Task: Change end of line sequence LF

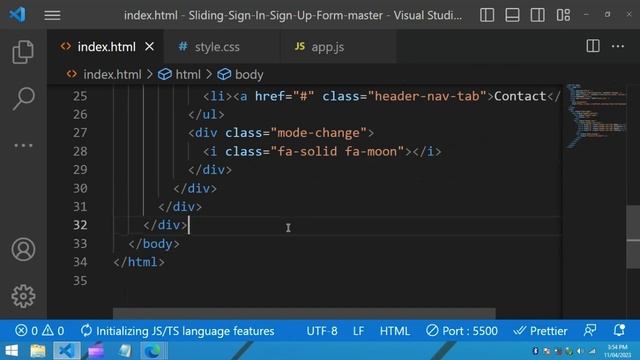Action: [x=358, y=331]
